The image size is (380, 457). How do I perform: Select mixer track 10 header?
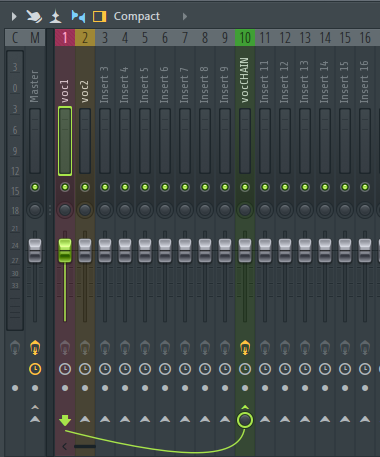click(x=245, y=38)
